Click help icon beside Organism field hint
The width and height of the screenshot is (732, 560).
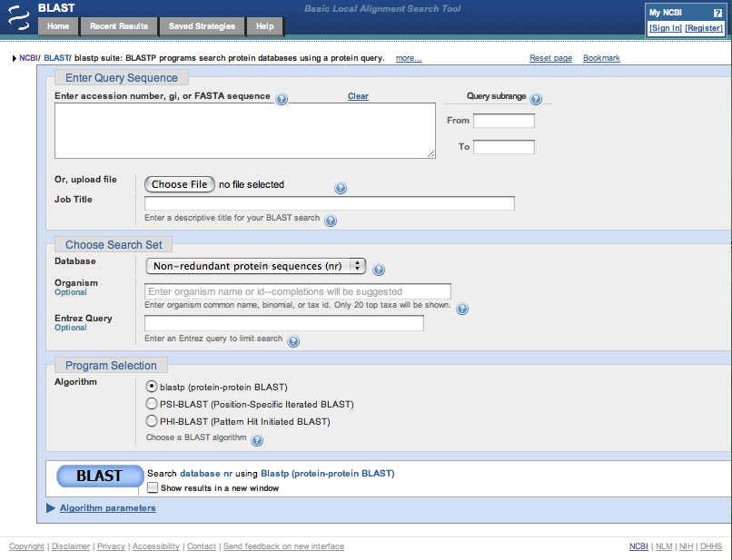tap(462, 309)
